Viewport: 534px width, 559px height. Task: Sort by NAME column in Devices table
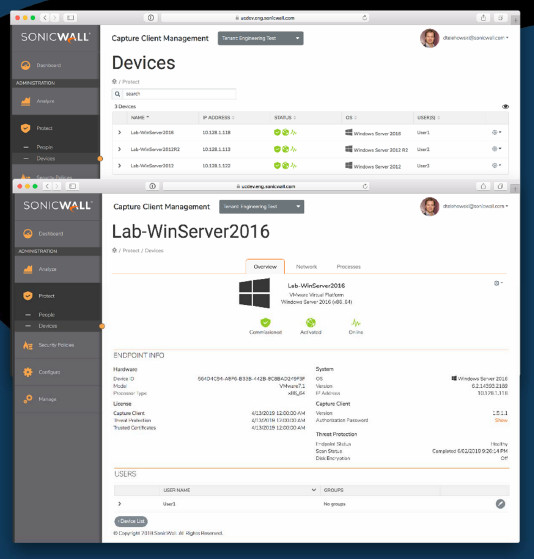click(140, 117)
